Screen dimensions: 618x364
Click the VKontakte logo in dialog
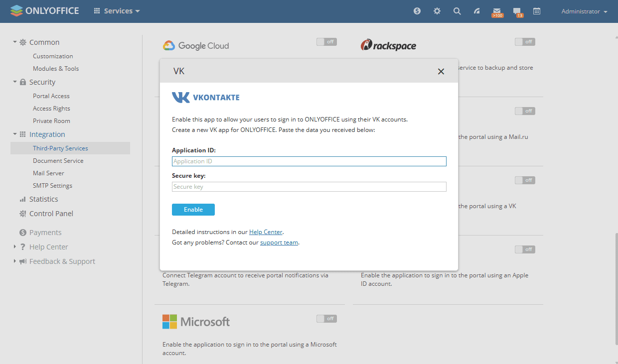coord(206,97)
